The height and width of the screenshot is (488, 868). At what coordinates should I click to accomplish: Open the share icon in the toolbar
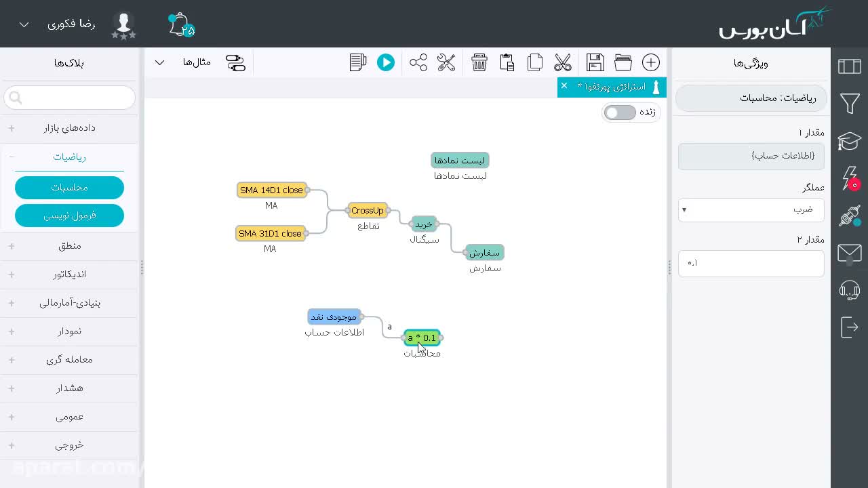pyautogui.click(x=418, y=62)
